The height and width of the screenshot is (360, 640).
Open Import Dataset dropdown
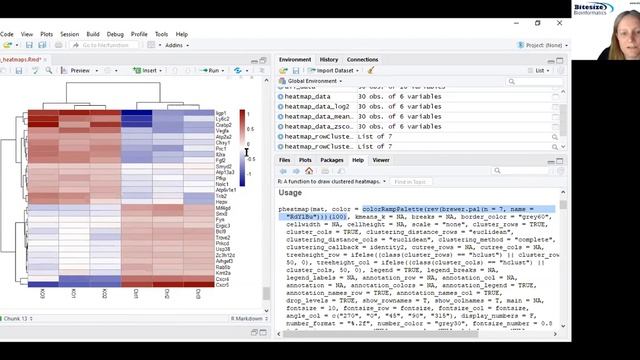[x=333, y=71]
